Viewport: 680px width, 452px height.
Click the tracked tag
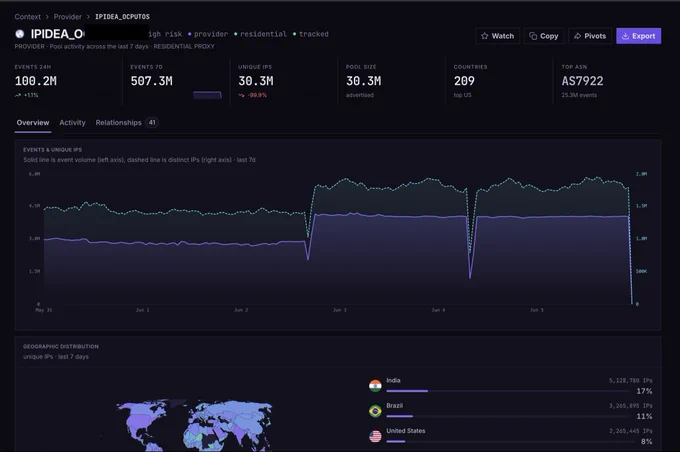pyautogui.click(x=311, y=34)
